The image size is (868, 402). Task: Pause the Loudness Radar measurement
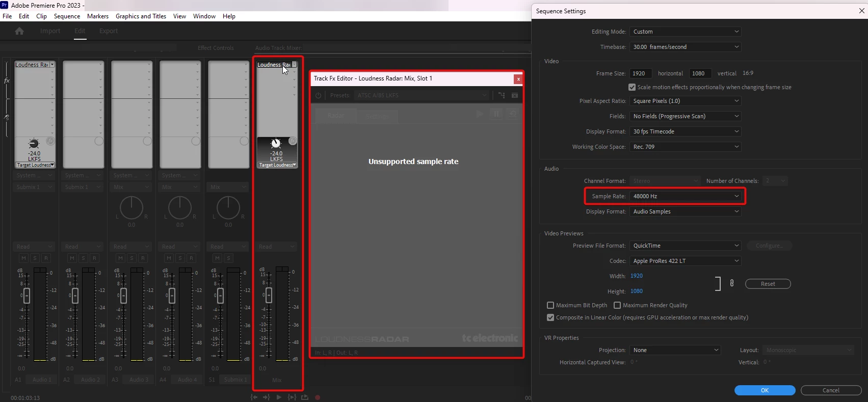[x=496, y=114]
